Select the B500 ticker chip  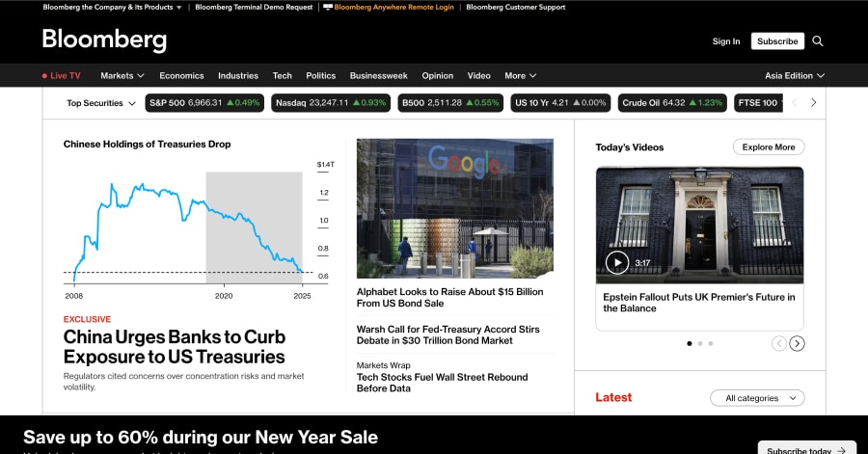450,103
